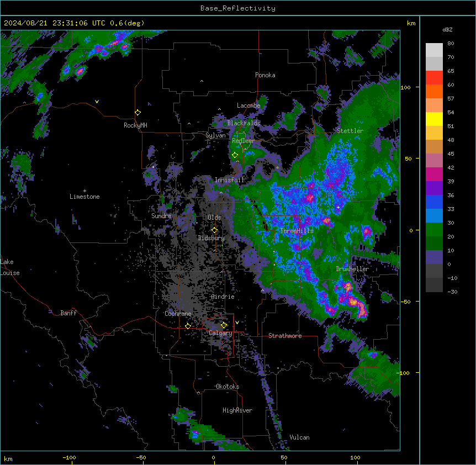Click the yellow station marker near RockyMH
The height and width of the screenshot is (465, 476).
(137, 112)
